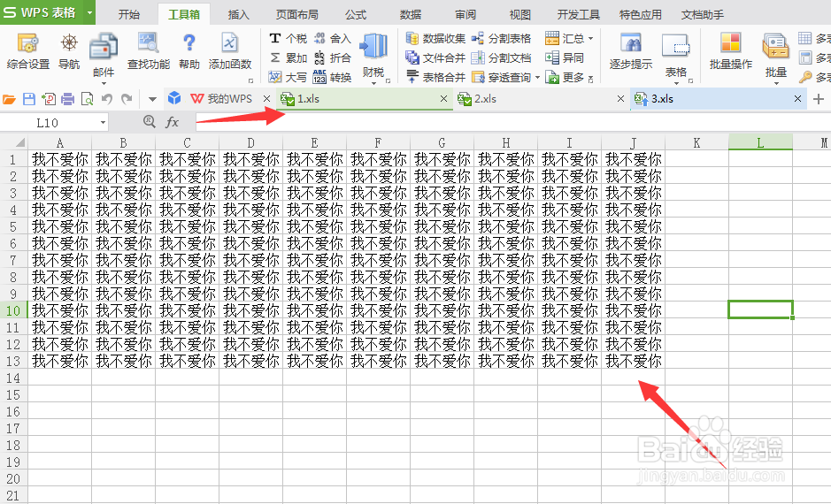Redo the last action
The height and width of the screenshot is (504, 831).
tap(127, 99)
